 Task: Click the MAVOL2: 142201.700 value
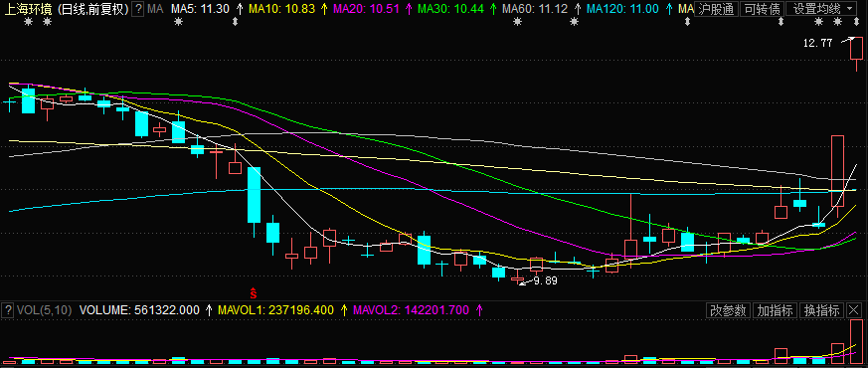pos(412,310)
